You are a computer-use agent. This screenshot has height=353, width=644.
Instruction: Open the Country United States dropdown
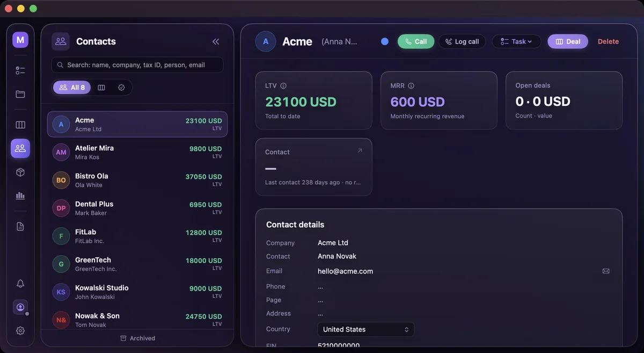click(x=365, y=329)
